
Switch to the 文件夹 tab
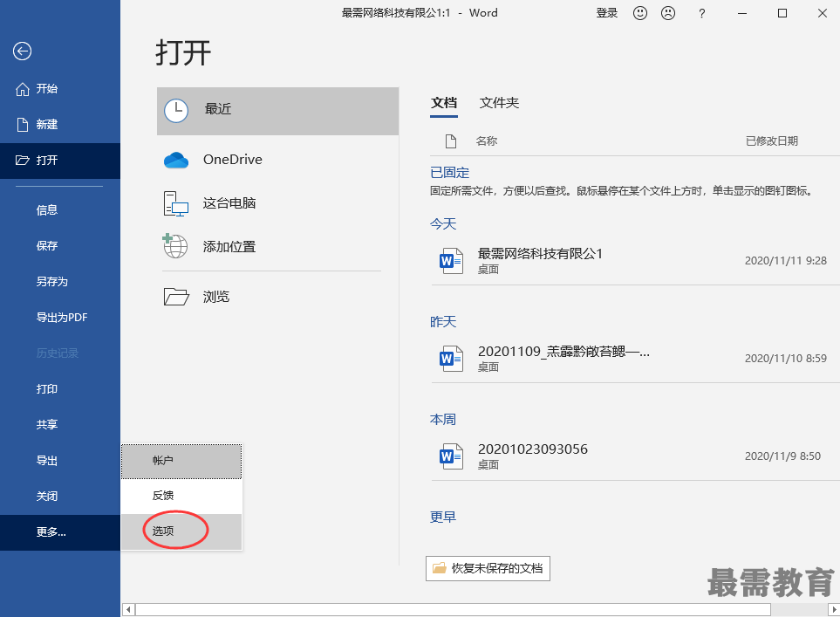pos(499,103)
